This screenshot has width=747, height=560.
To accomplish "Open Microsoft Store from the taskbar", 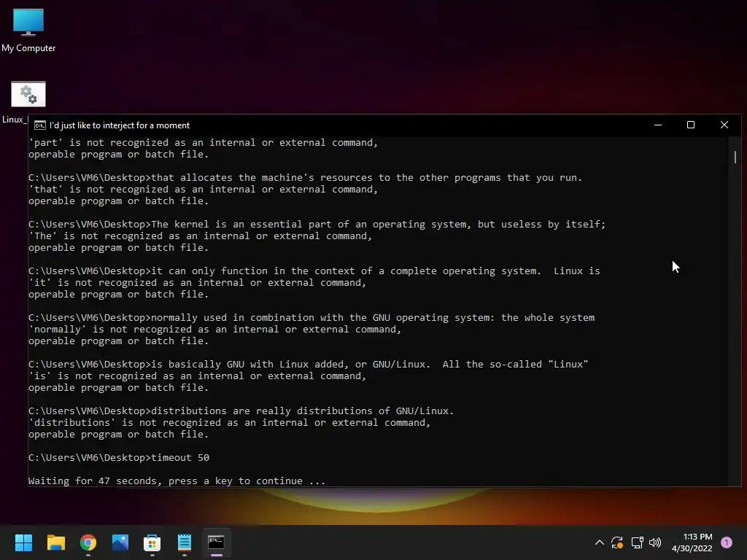I will point(152,542).
